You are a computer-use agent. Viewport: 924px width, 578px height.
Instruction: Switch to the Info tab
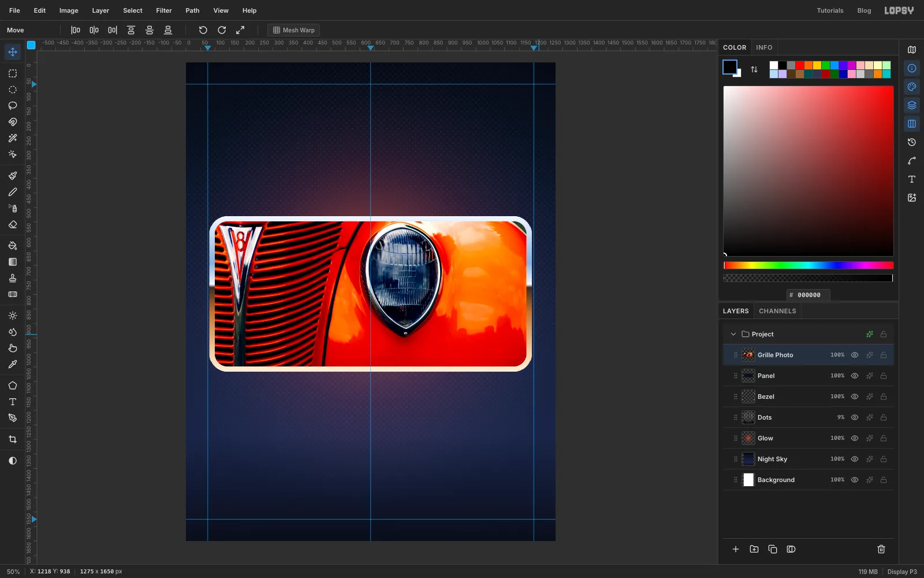pyautogui.click(x=764, y=47)
